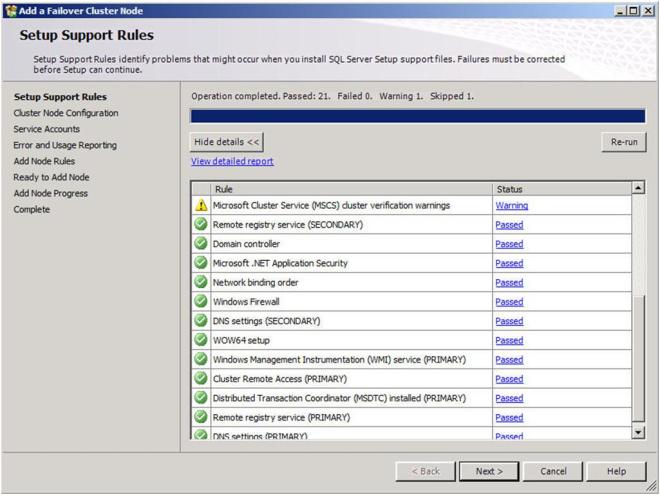Click the Passed link for Windows Firewall
Image resolution: width=660 pixels, height=495 pixels.
509,302
